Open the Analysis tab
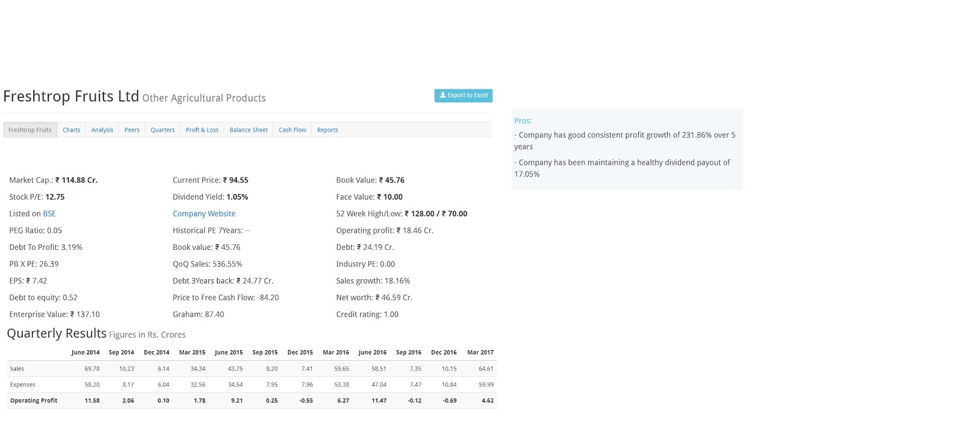Image resolution: width=980 pixels, height=425 pixels. click(x=102, y=130)
